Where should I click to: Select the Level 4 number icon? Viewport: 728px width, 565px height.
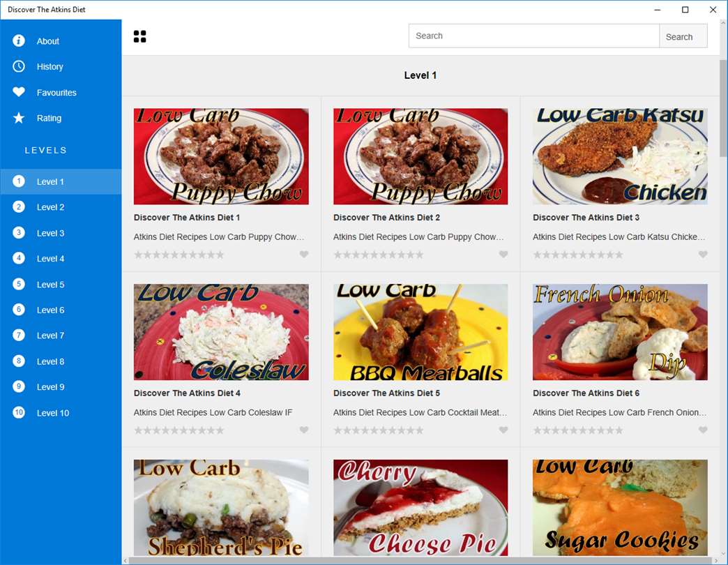coord(19,258)
